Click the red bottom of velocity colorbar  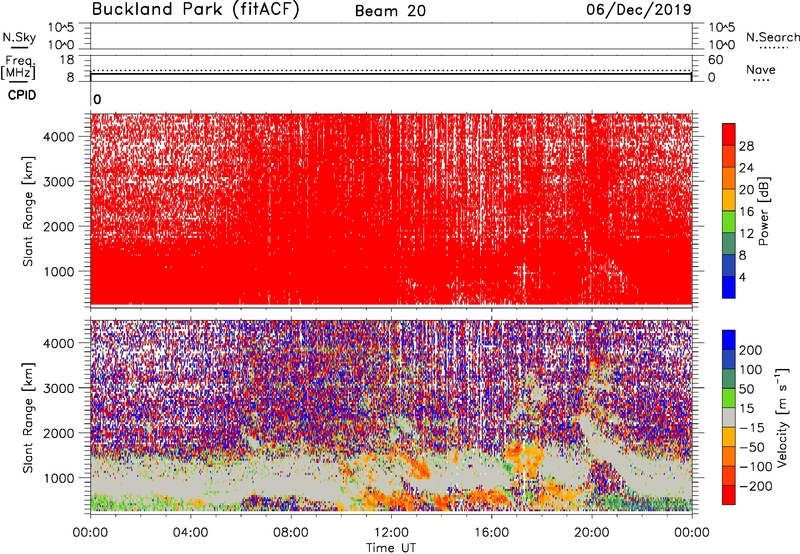pos(729,495)
